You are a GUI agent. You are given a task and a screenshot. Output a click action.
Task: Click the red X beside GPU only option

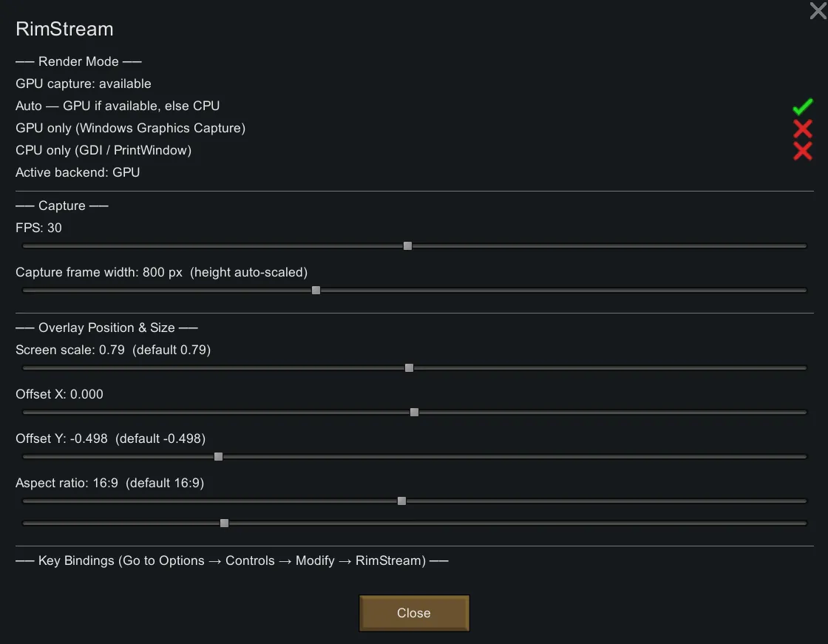coord(802,129)
